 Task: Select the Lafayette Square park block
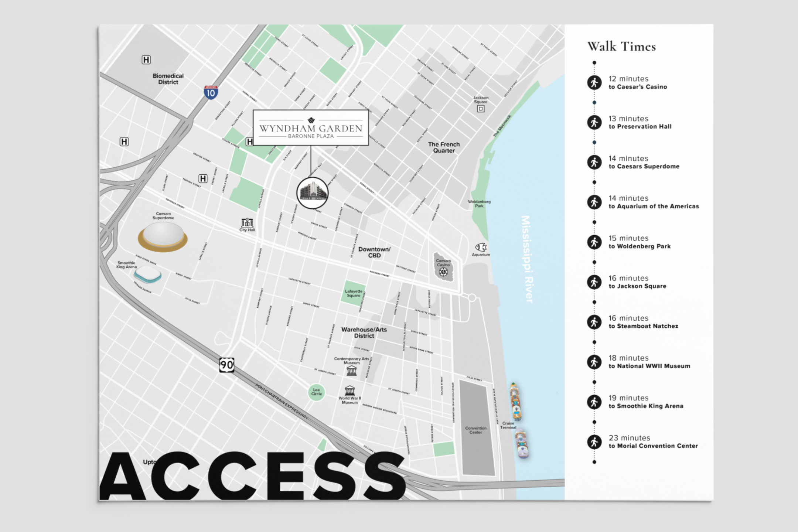(x=353, y=293)
